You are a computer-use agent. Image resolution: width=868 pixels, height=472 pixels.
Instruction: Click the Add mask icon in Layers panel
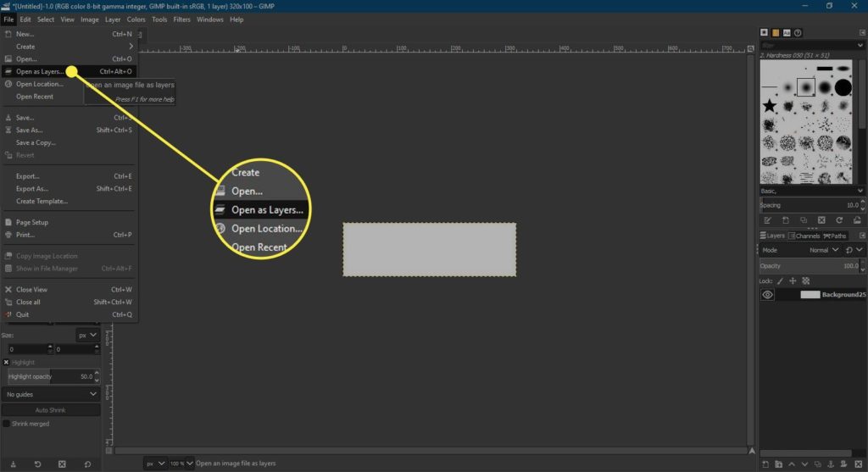click(843, 464)
